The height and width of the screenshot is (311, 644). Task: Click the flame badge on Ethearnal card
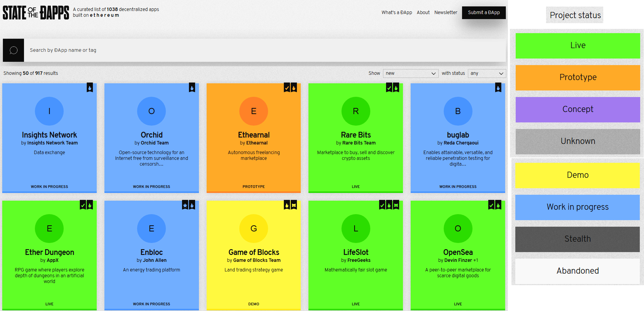click(294, 87)
